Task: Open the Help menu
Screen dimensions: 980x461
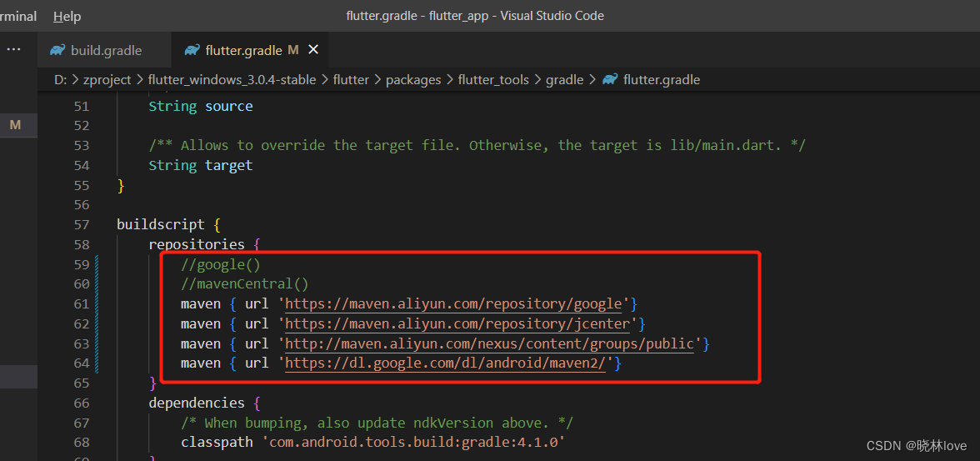Action: tap(67, 17)
